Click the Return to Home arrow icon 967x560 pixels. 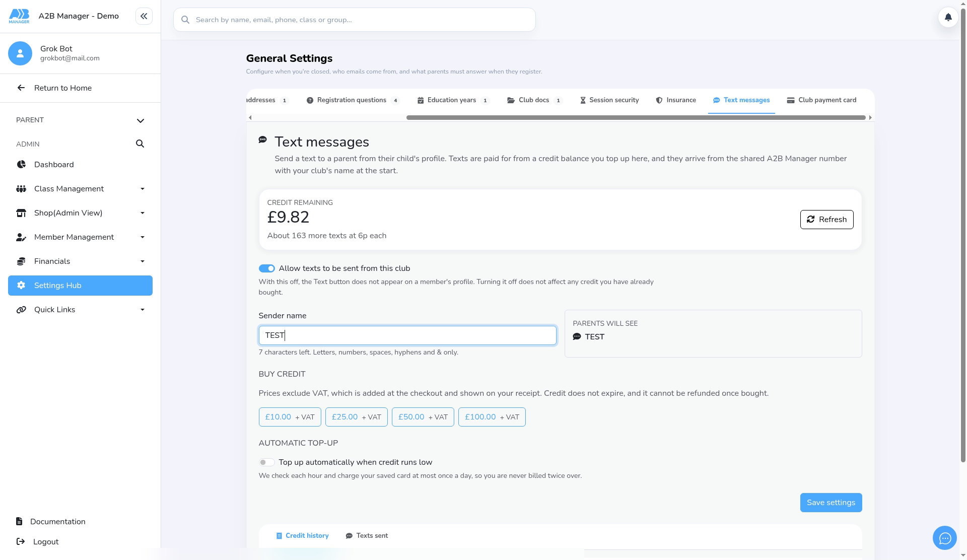click(21, 88)
